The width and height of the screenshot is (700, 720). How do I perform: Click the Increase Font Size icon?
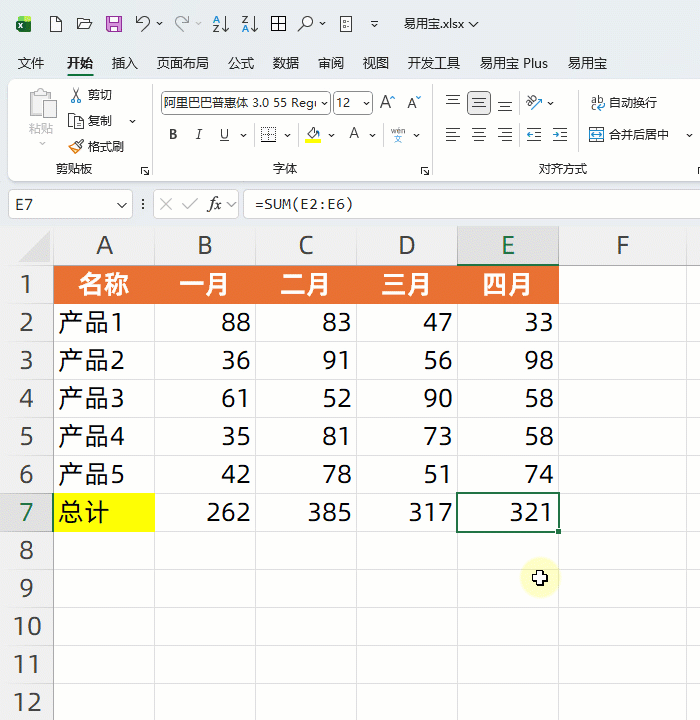(387, 103)
